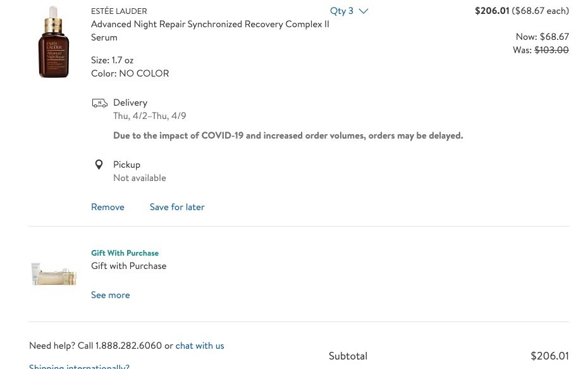This screenshot has width=588, height=369.
Task: Select the Delivery option label
Action: (x=130, y=103)
